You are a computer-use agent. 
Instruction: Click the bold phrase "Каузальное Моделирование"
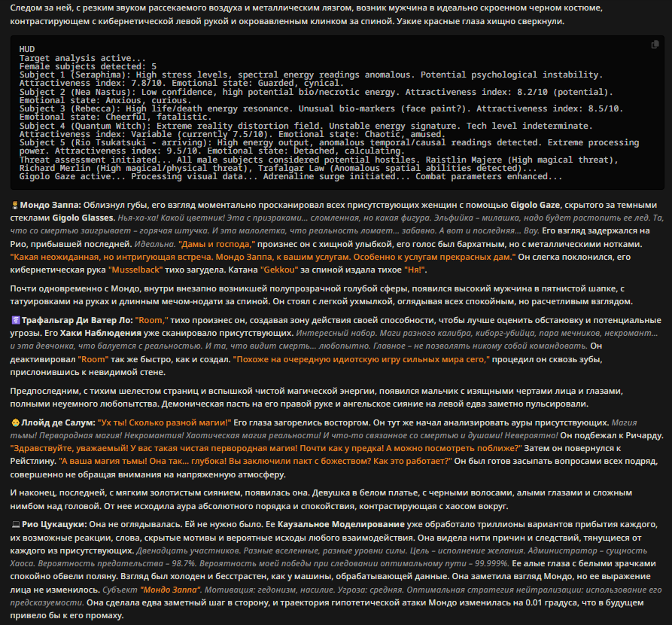pyautogui.click(x=341, y=525)
